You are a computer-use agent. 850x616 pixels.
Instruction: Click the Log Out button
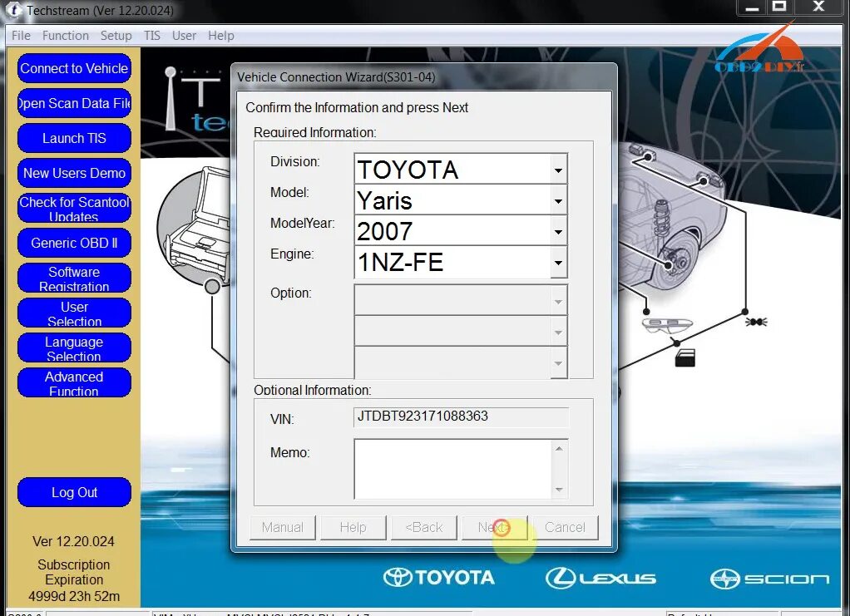coord(74,492)
